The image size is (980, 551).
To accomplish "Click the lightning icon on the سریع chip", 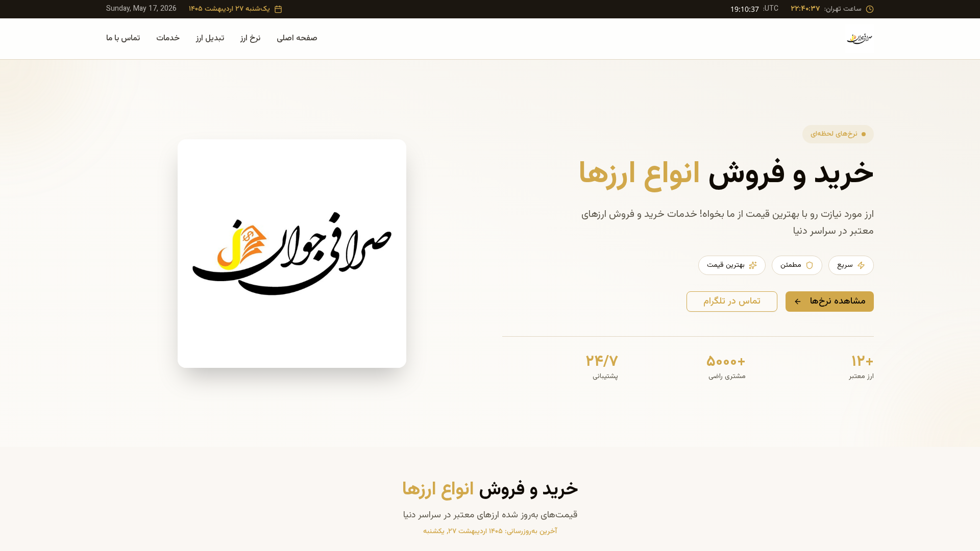I will 861,265.
